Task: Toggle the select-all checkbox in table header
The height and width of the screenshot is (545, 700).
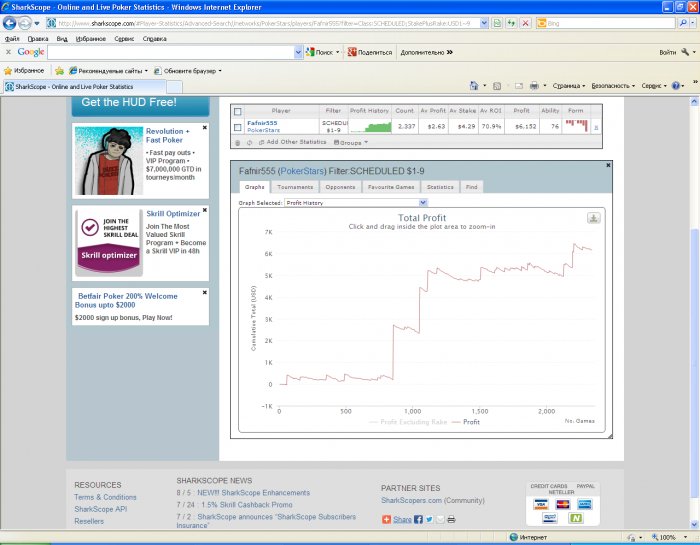Action: click(237, 110)
